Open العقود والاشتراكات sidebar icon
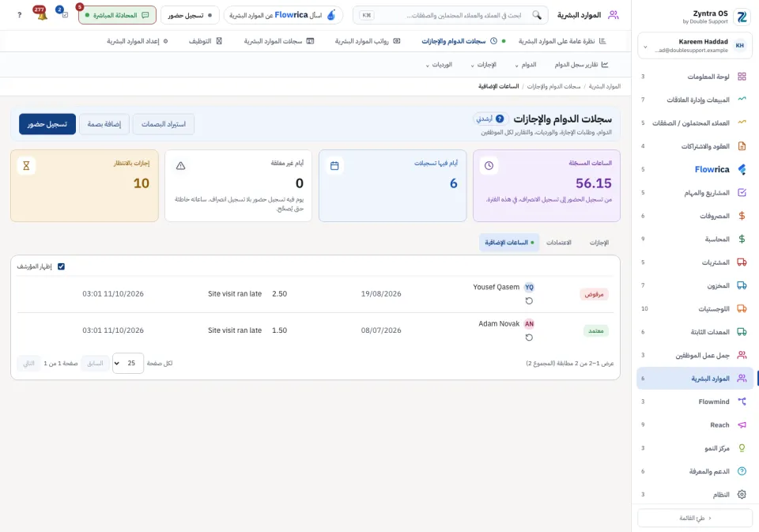This screenshot has width=759, height=532. (742, 146)
